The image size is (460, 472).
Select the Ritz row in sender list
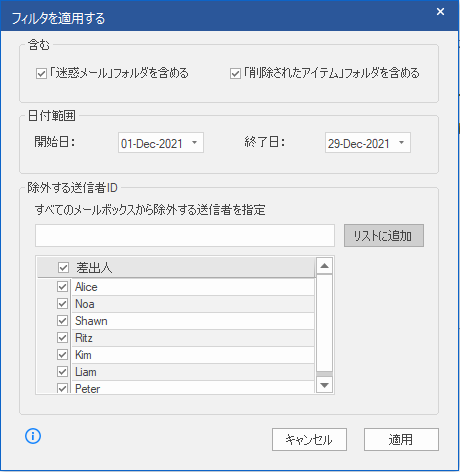(193, 338)
